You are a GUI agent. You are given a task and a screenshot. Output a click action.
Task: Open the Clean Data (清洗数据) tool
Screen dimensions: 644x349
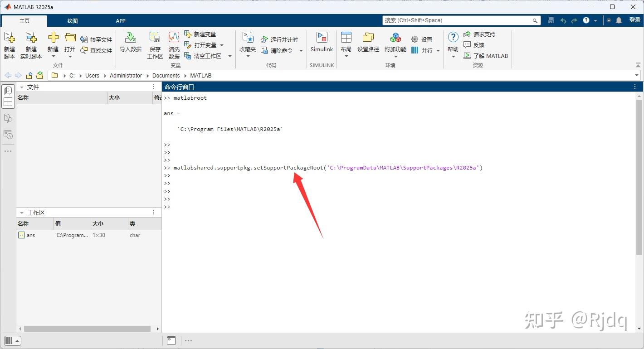[x=173, y=44]
